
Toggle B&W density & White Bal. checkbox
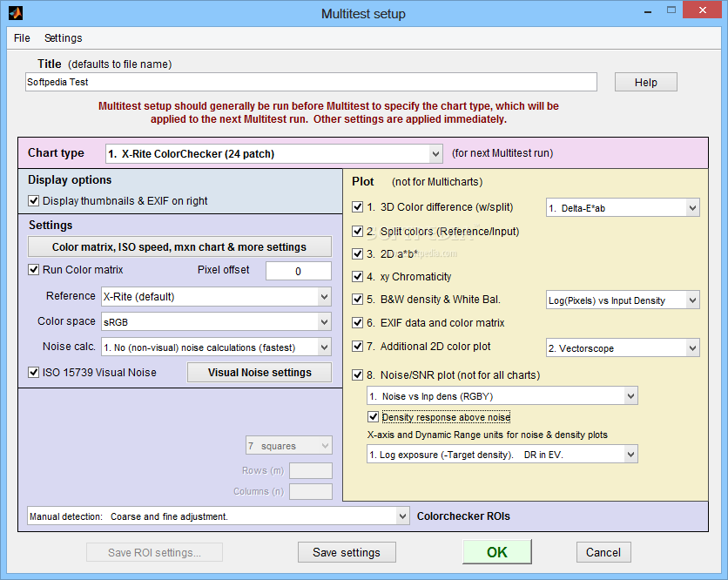pyautogui.click(x=358, y=299)
